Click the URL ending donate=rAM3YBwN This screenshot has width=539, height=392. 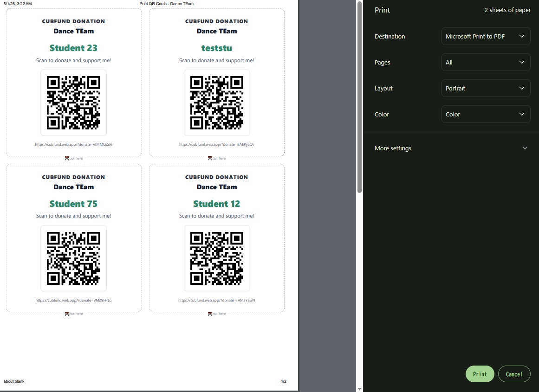click(216, 300)
